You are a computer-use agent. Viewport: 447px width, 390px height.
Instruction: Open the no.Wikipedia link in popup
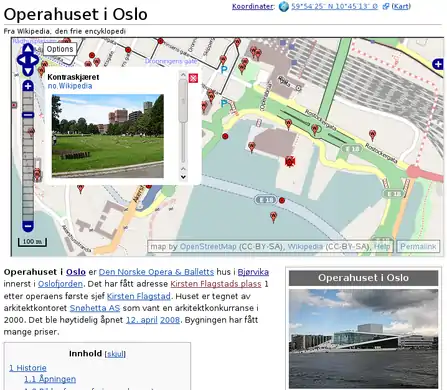pos(70,86)
